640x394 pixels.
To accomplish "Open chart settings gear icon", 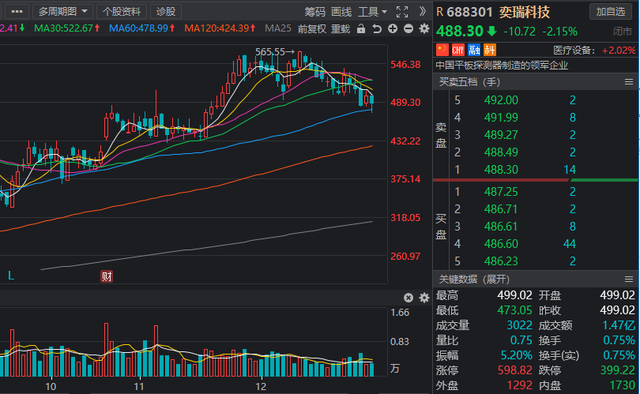I will 424,29.
